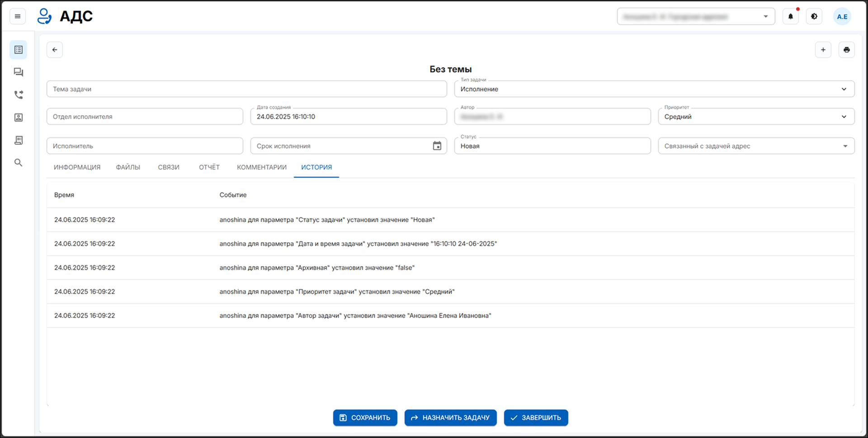Expand the Приоритет dropdown

pos(844,117)
